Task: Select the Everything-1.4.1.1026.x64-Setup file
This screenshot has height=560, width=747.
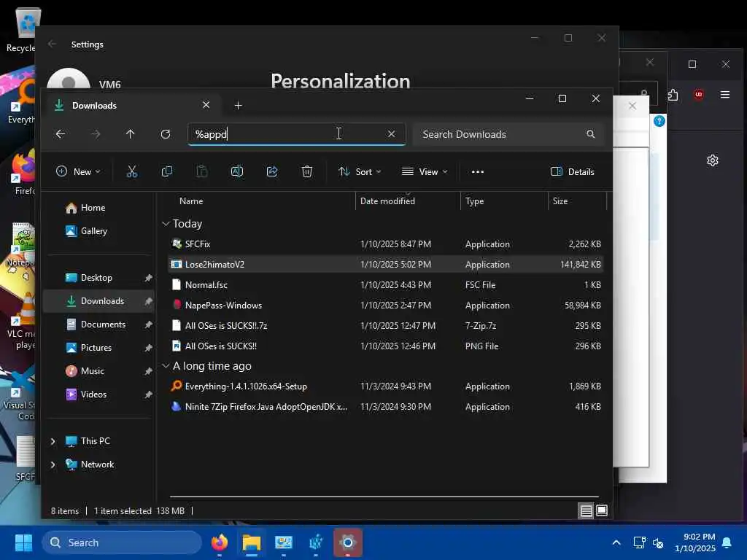Action: click(x=386, y=386)
